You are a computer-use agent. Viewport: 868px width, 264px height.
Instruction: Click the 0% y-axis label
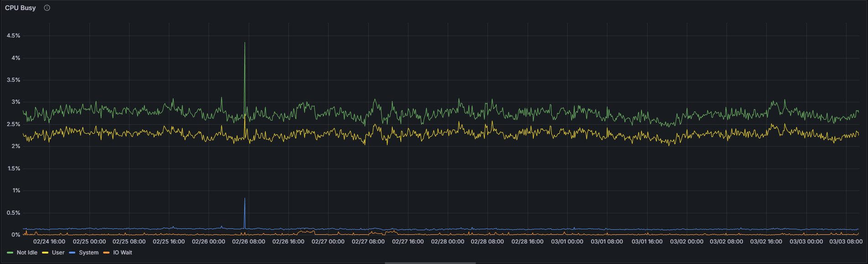[16, 235]
